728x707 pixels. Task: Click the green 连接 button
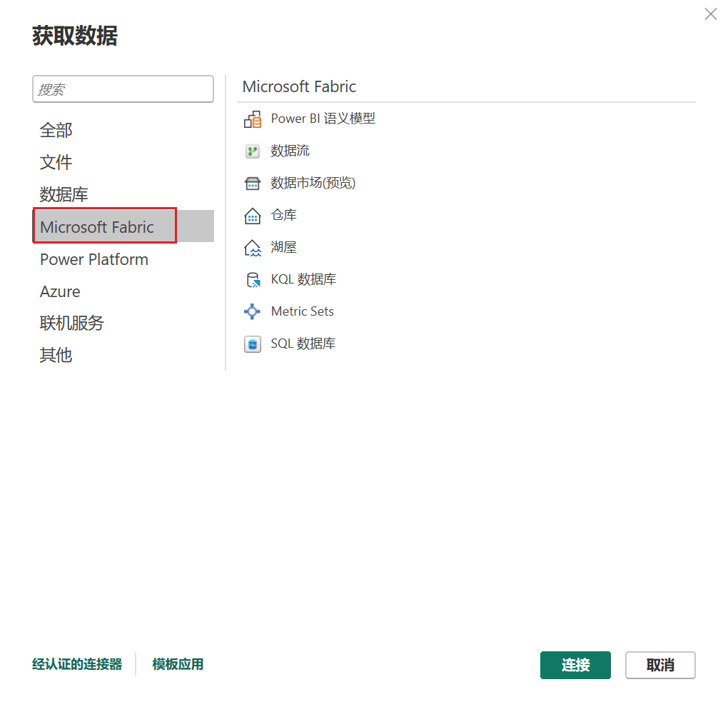pos(575,665)
